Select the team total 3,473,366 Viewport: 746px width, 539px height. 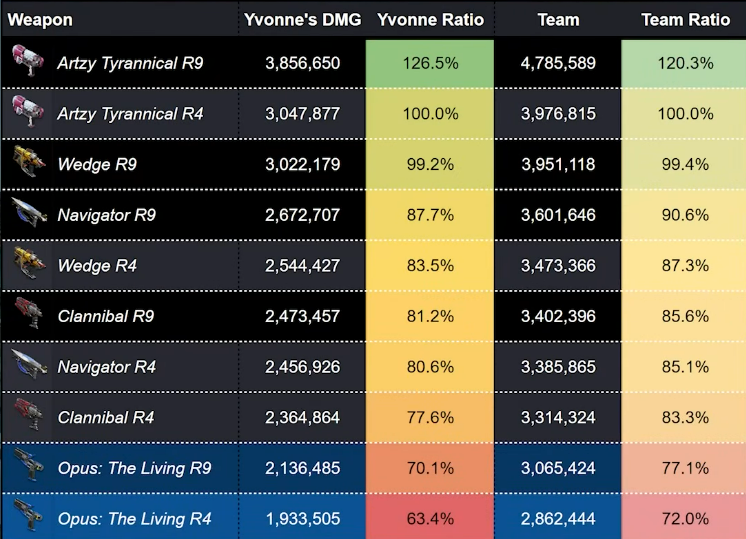pos(558,265)
